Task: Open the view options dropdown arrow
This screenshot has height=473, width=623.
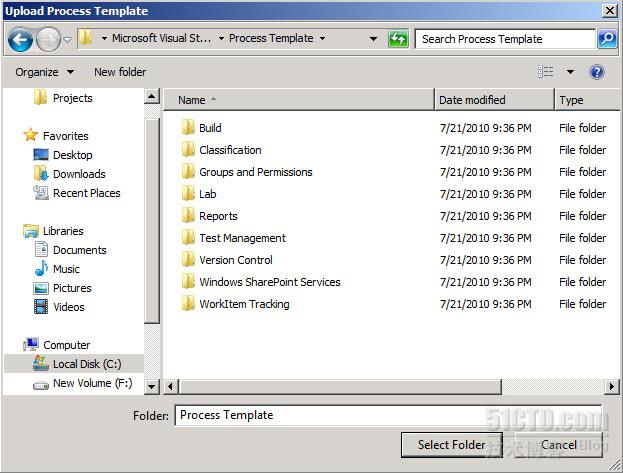Action: [570, 72]
